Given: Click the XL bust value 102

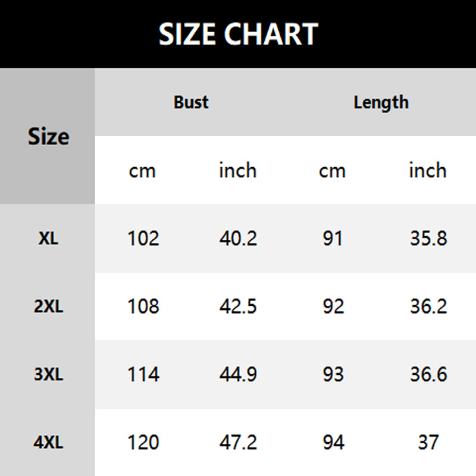Looking at the screenshot, I should tap(143, 239).
